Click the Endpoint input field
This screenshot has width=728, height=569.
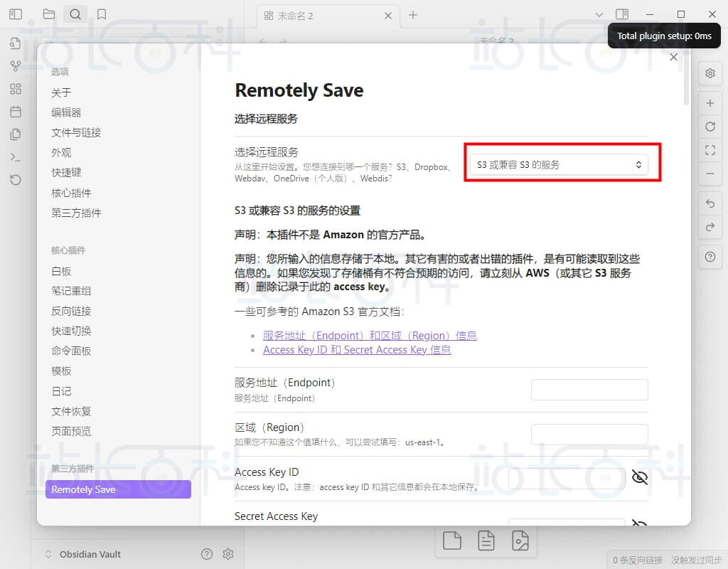(x=589, y=390)
